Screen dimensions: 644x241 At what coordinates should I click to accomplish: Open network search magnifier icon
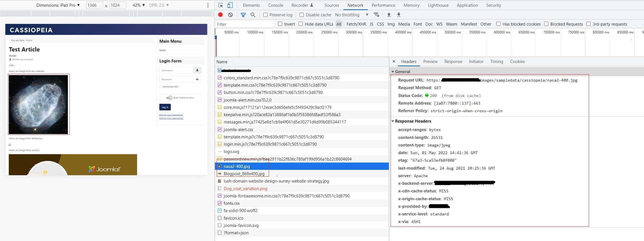(x=253, y=15)
